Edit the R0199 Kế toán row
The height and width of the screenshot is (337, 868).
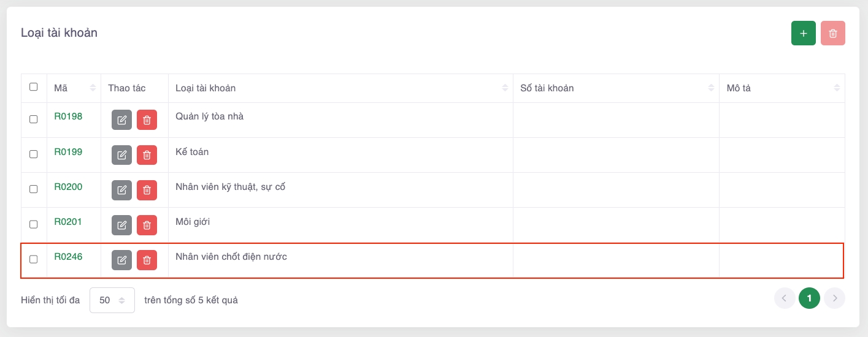tap(121, 155)
